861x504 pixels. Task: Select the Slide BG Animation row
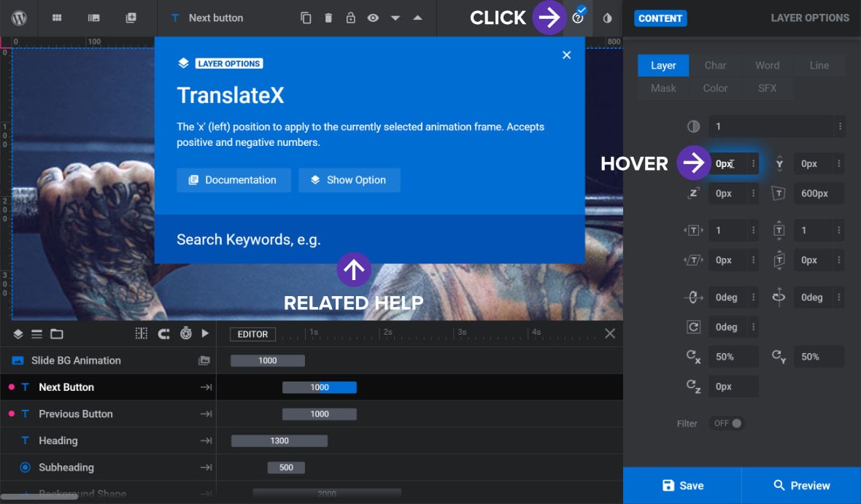click(x=108, y=361)
